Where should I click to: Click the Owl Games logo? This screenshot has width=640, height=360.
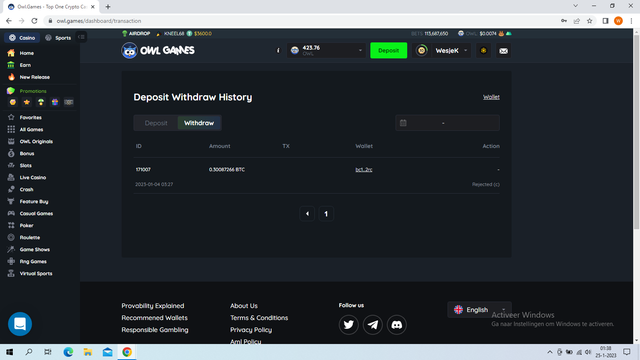(158, 51)
